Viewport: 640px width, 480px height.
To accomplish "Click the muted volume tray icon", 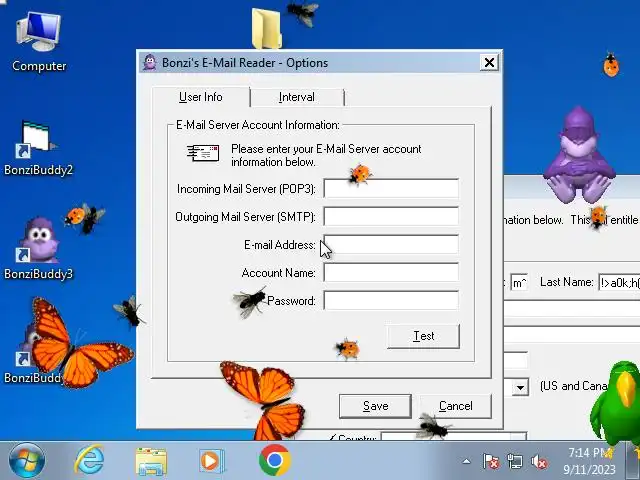I will click(539, 462).
